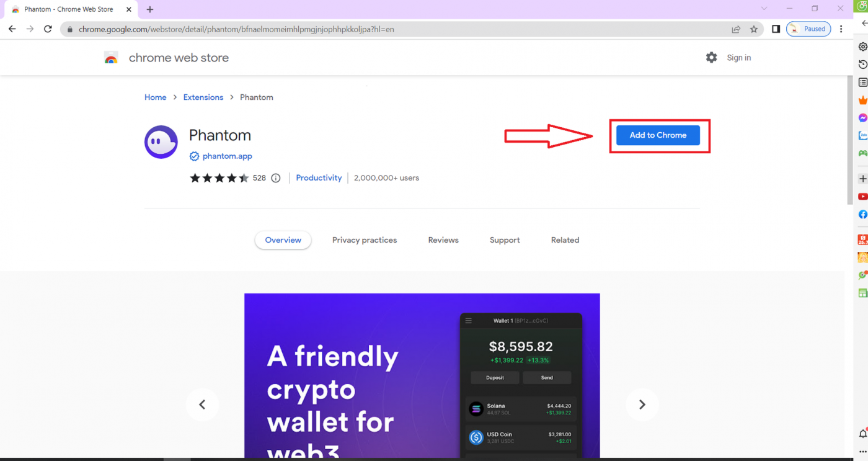Screen dimensions: 868x461
Task: Go to Extensions breadcrumb link
Action: 203,97
